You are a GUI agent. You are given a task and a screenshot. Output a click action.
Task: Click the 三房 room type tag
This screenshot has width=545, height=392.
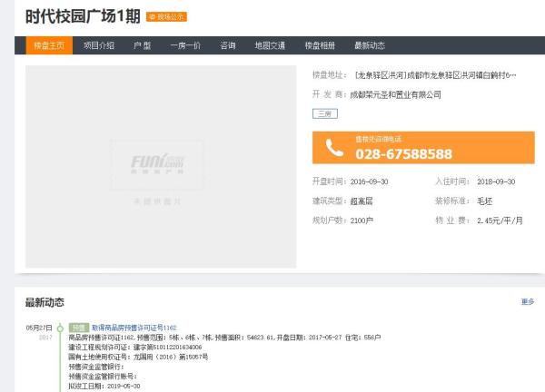tap(323, 113)
